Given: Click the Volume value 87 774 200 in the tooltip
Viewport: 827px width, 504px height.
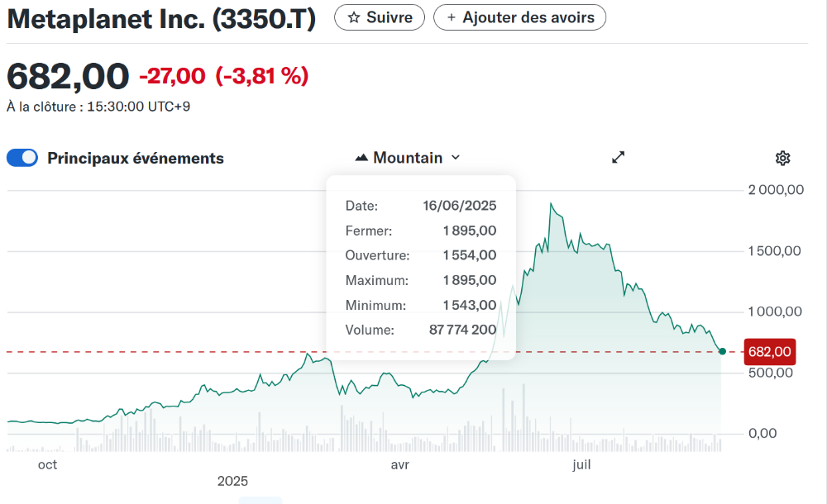Looking at the screenshot, I should pos(462,330).
